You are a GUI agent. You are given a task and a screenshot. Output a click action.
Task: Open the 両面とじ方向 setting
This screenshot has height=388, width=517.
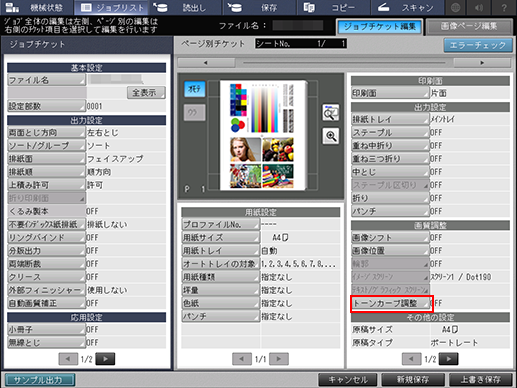point(46,133)
